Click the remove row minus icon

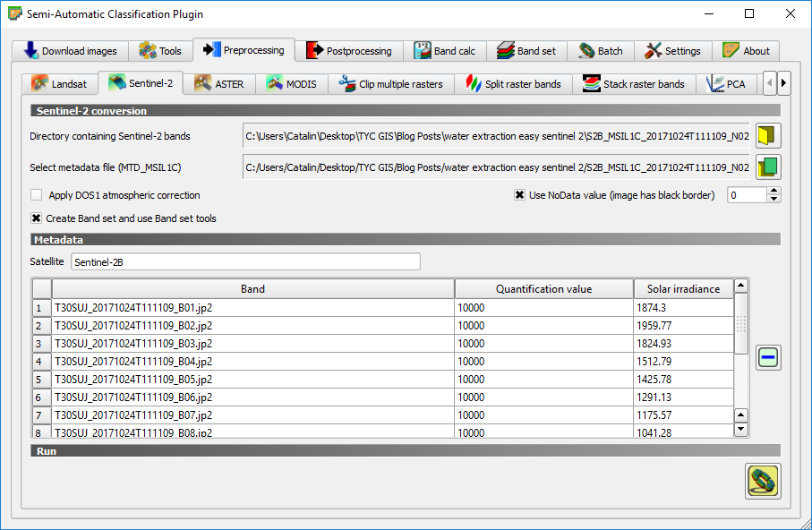pyautogui.click(x=768, y=358)
